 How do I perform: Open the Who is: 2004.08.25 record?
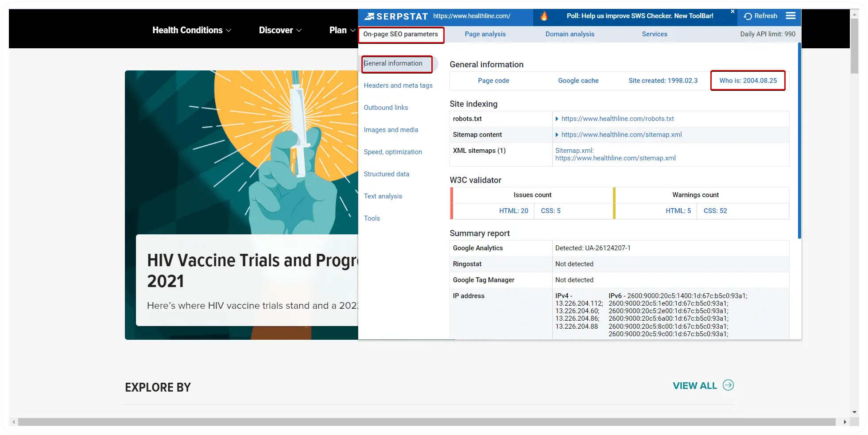pyautogui.click(x=748, y=81)
